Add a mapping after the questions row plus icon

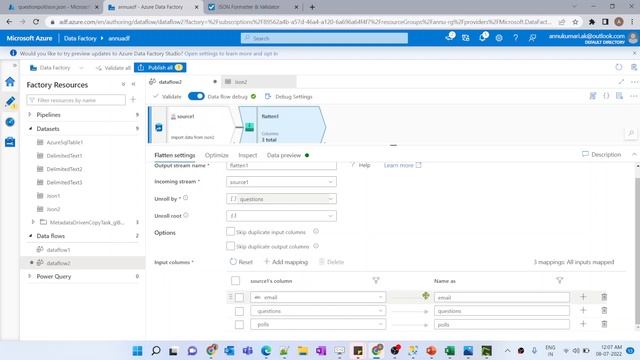point(583,311)
